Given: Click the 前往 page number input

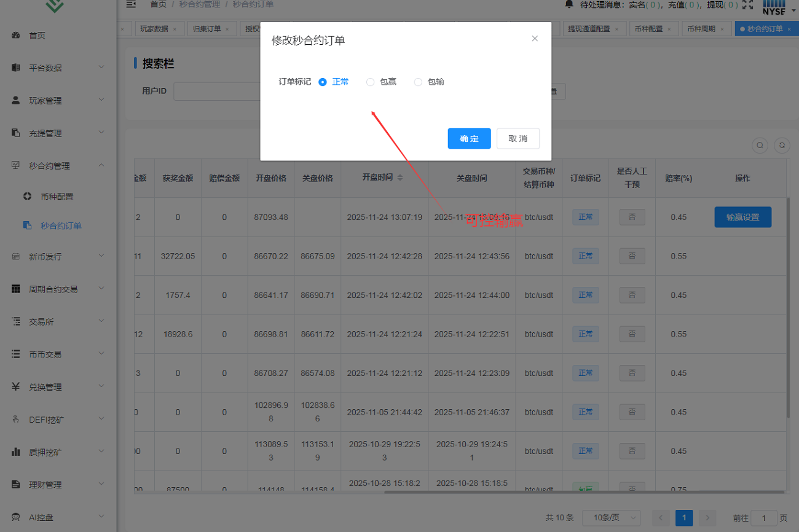Looking at the screenshot, I should (764, 518).
